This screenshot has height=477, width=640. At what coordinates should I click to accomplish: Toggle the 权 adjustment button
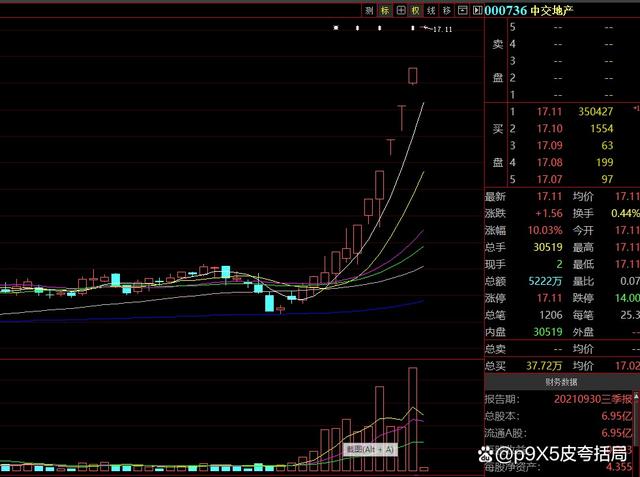416,10
